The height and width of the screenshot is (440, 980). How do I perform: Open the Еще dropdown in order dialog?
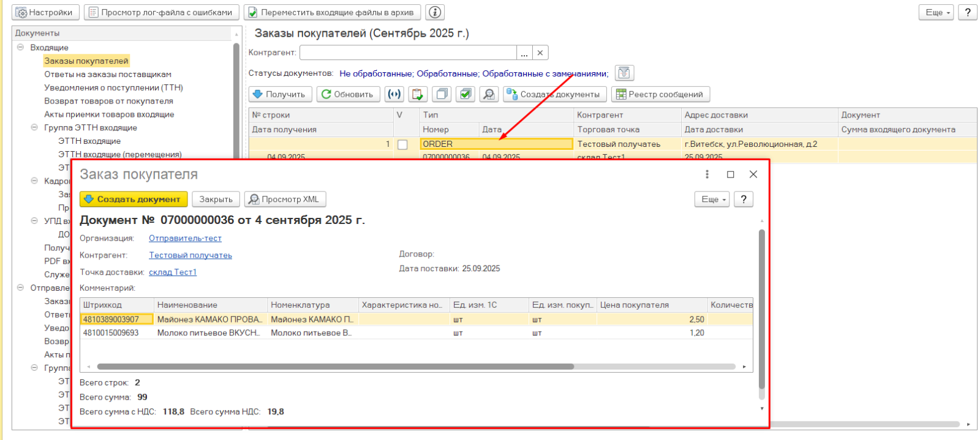(x=712, y=199)
